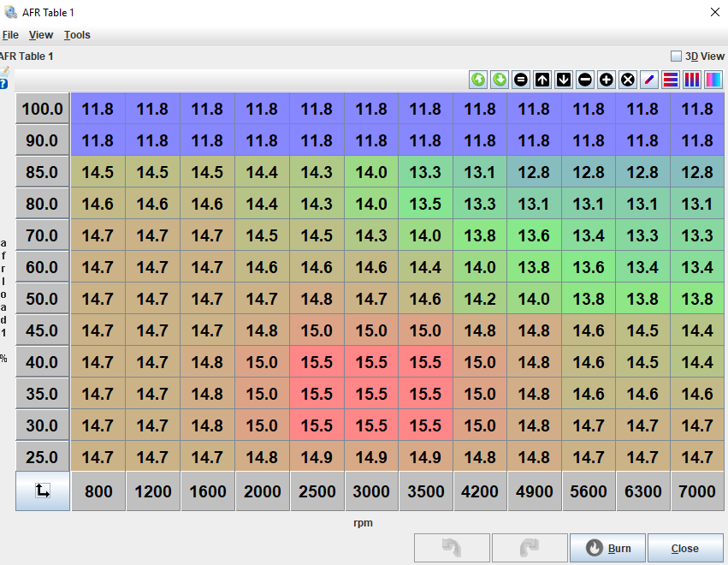
Task: Click the Burn button
Action: (607, 548)
